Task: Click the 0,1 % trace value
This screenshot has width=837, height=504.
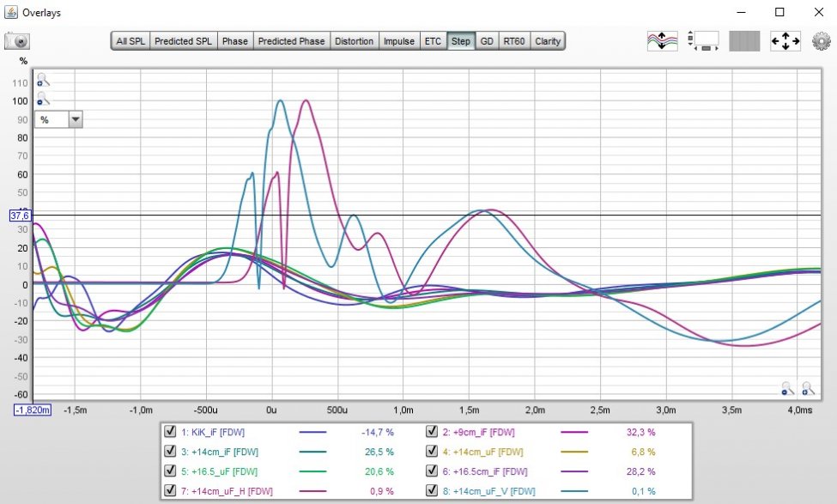Action: tap(643, 491)
